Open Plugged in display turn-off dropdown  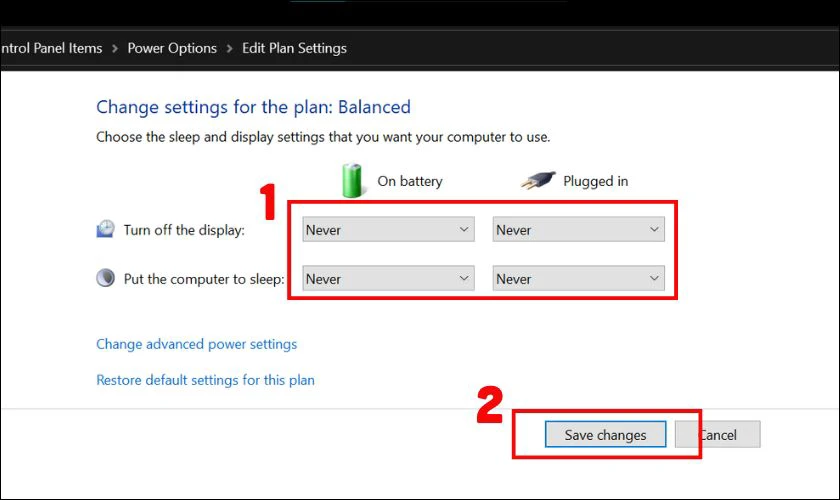pos(578,230)
